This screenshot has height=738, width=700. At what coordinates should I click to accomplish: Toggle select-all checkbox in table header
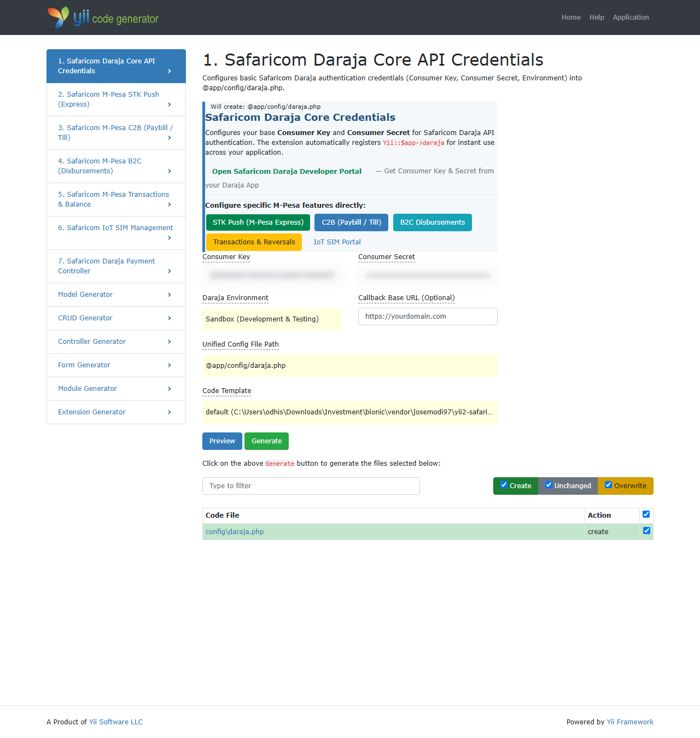[x=646, y=514]
